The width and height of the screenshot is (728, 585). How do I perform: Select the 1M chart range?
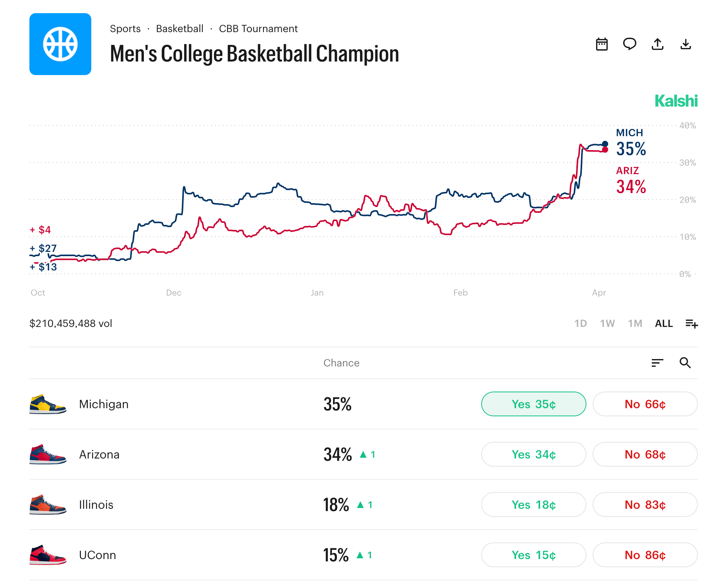pyautogui.click(x=635, y=323)
